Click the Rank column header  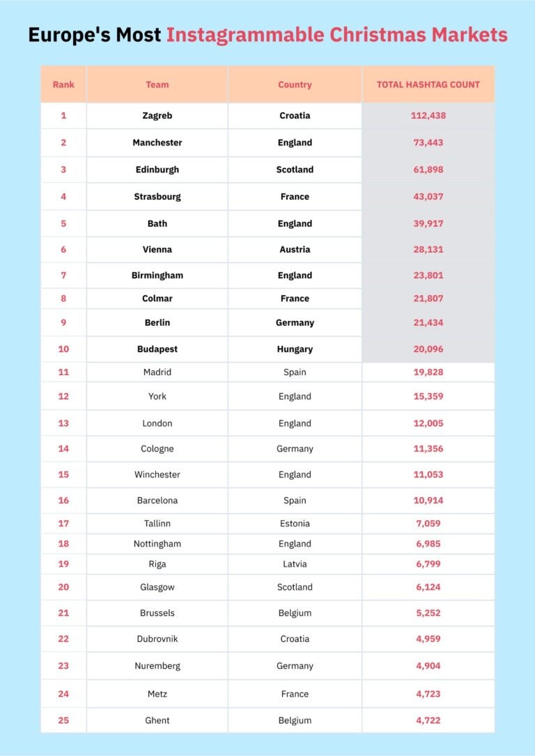pyautogui.click(x=63, y=85)
